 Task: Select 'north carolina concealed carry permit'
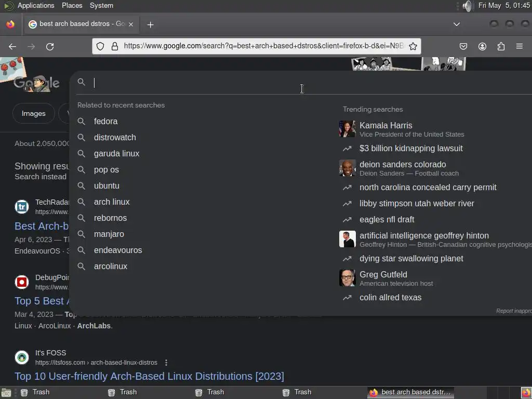click(428, 187)
